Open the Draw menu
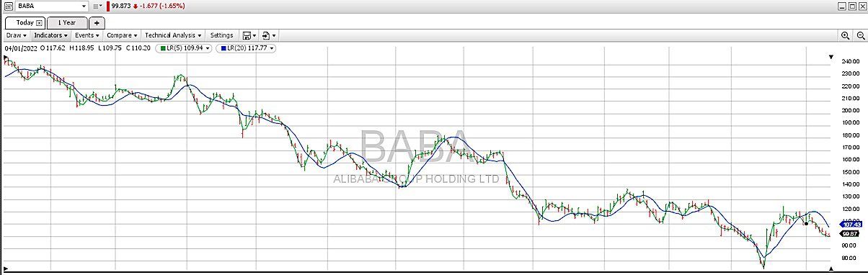 pyautogui.click(x=16, y=35)
